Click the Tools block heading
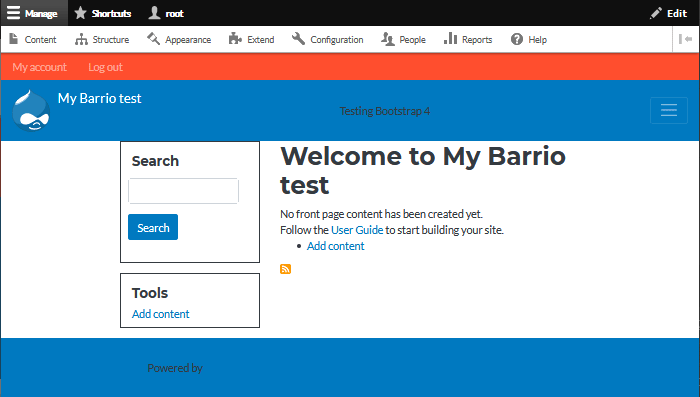 tap(150, 293)
